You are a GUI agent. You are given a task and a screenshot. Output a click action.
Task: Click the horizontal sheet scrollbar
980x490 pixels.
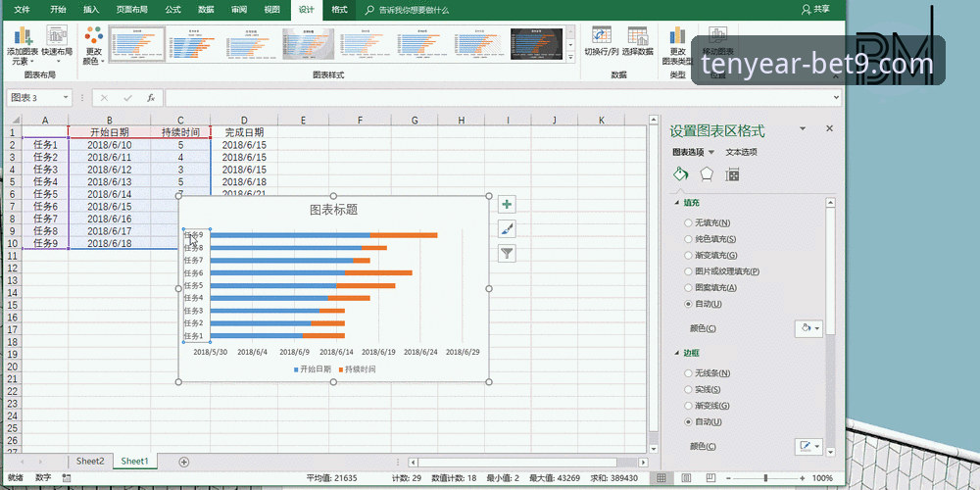click(x=517, y=462)
